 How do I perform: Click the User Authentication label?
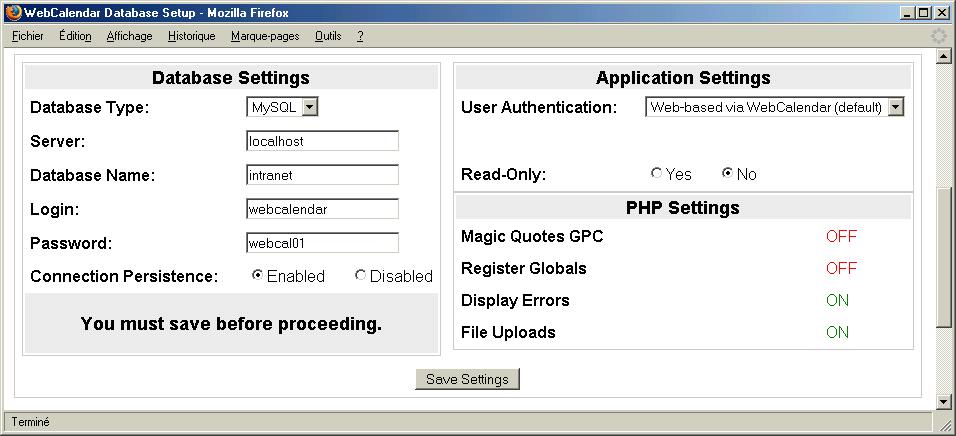point(539,108)
